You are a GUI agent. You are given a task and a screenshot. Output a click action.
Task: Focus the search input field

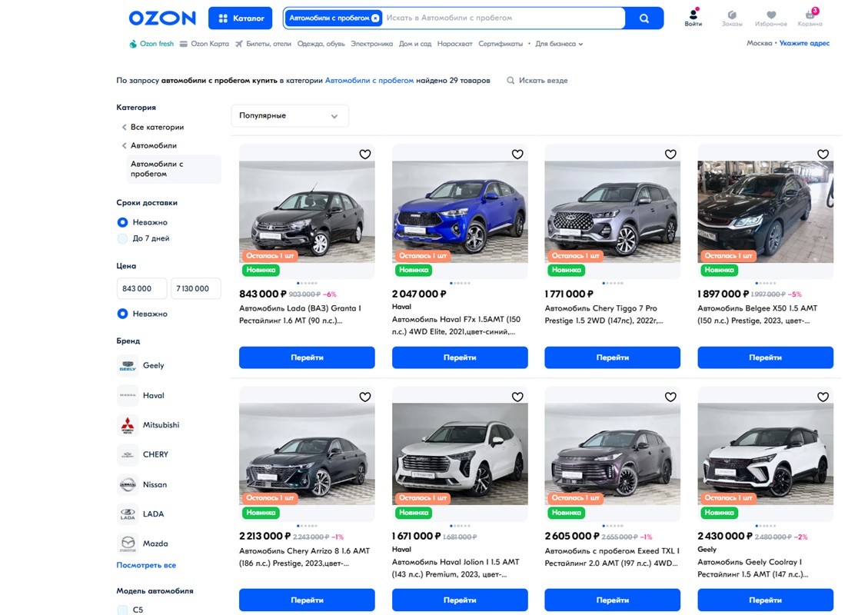pyautogui.click(x=504, y=18)
